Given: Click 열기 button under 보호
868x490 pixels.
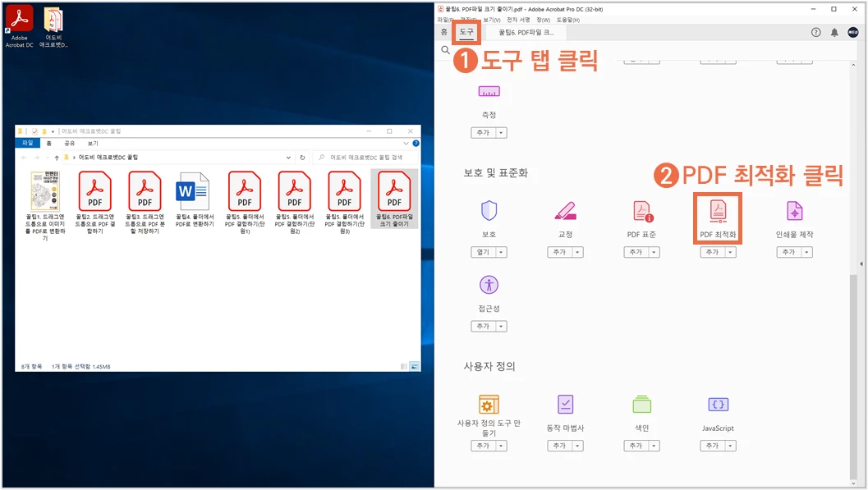Looking at the screenshot, I should [483, 252].
